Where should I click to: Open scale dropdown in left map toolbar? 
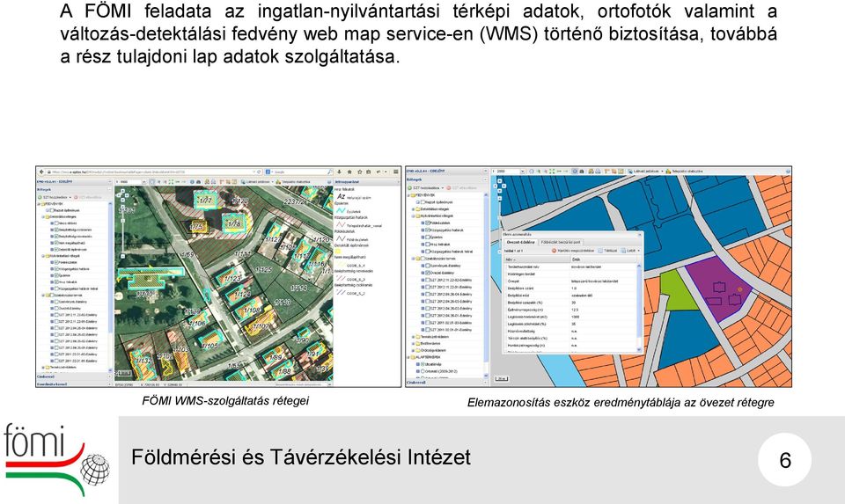143,182
